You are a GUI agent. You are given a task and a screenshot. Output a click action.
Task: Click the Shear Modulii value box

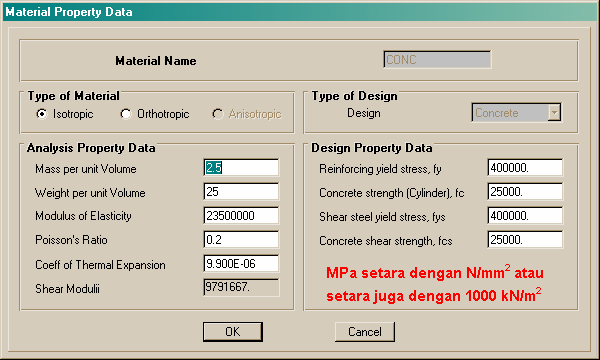[241, 287]
